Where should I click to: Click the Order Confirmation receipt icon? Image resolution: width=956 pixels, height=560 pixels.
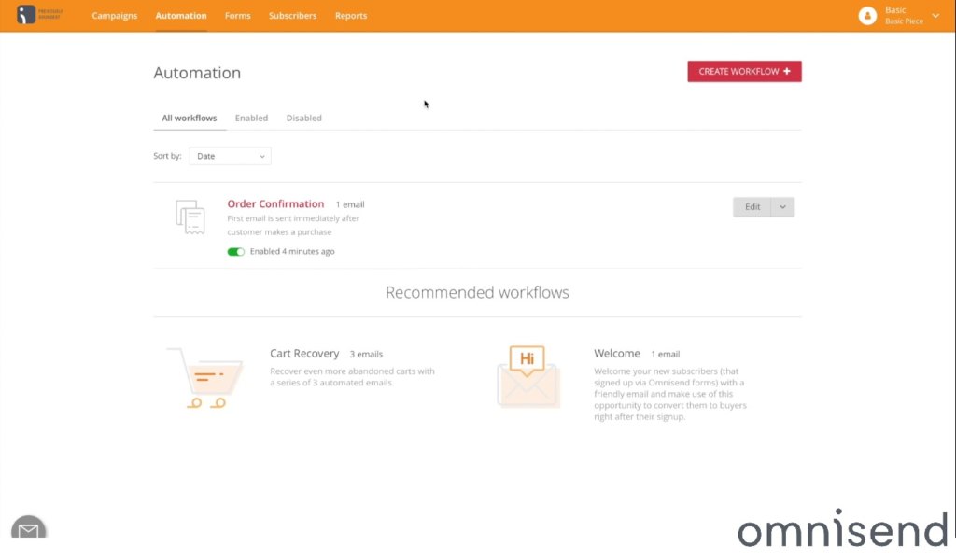pyautogui.click(x=190, y=217)
